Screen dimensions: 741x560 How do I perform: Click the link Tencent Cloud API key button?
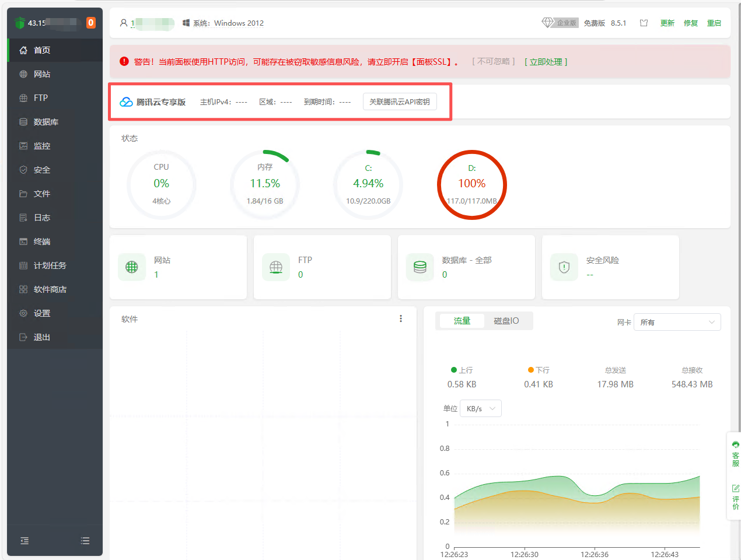point(400,101)
